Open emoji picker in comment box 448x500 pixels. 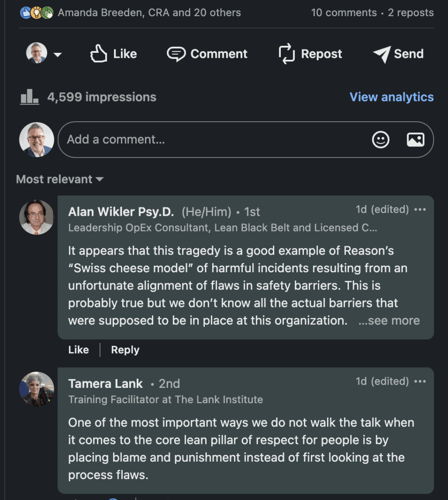click(x=381, y=140)
